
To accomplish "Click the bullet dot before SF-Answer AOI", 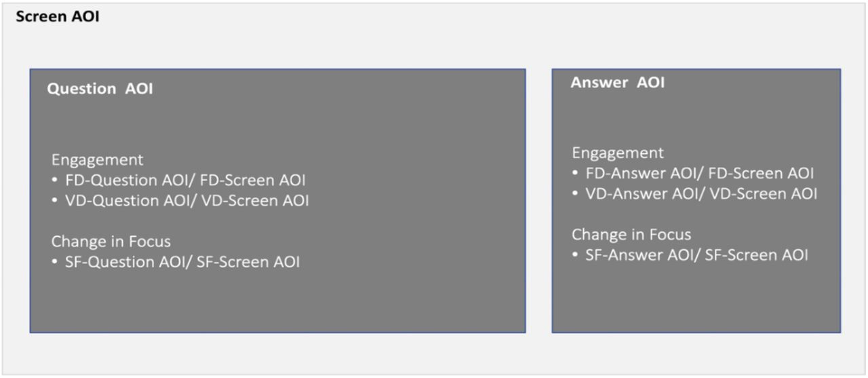I will [x=575, y=256].
